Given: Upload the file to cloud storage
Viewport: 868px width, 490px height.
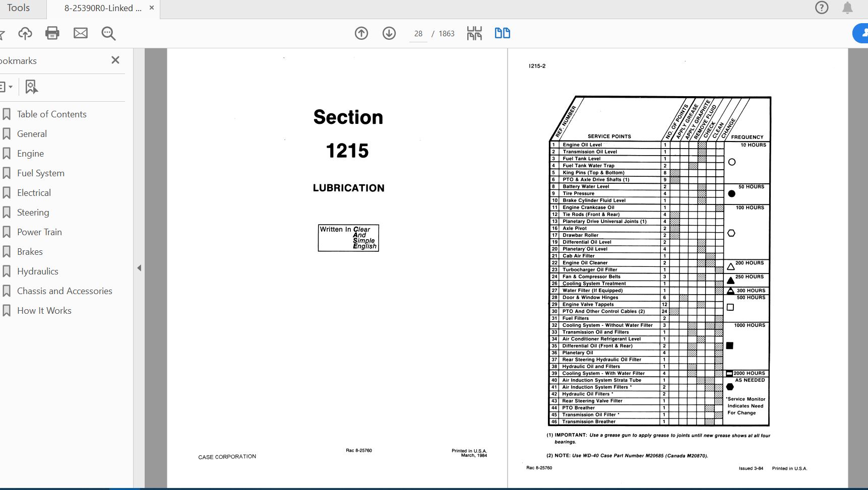Looking at the screenshot, I should tap(25, 33).
